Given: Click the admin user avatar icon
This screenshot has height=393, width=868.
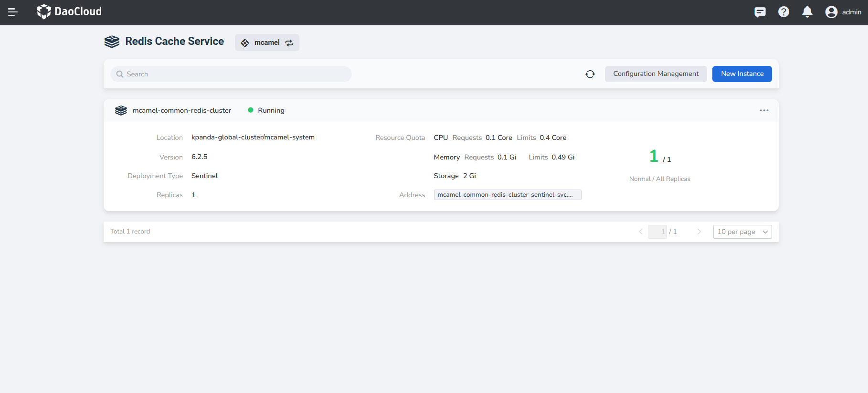Looking at the screenshot, I should tap(831, 12).
